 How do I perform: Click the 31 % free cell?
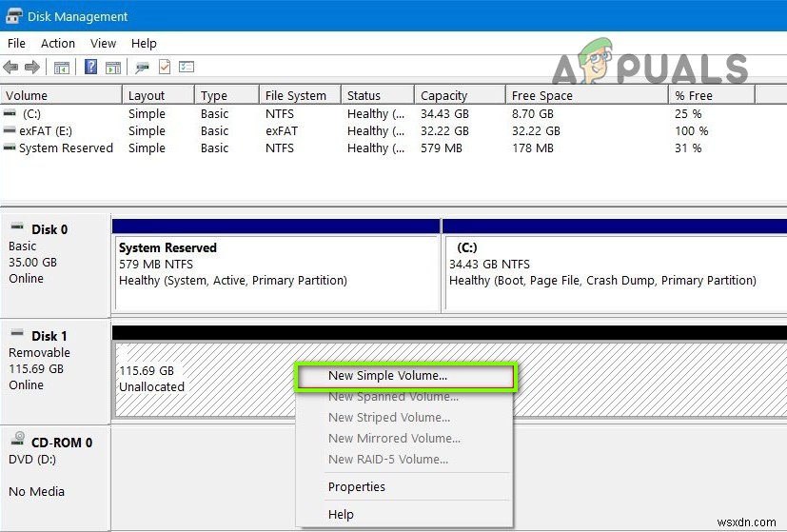point(688,148)
